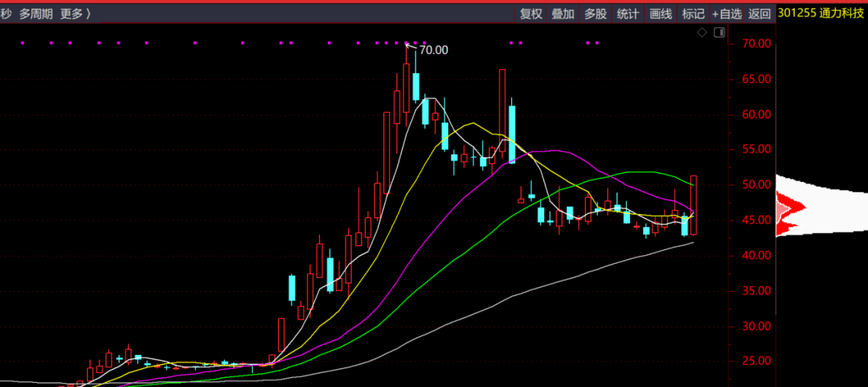
Task: Add stock via +自选 button
Action: [727, 14]
